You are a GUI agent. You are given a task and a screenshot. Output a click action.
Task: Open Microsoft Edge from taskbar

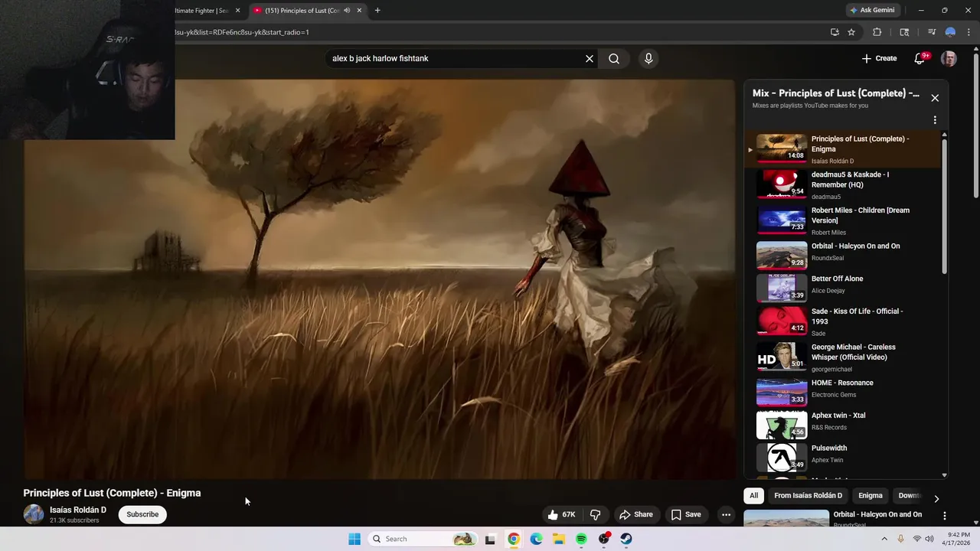click(x=537, y=539)
